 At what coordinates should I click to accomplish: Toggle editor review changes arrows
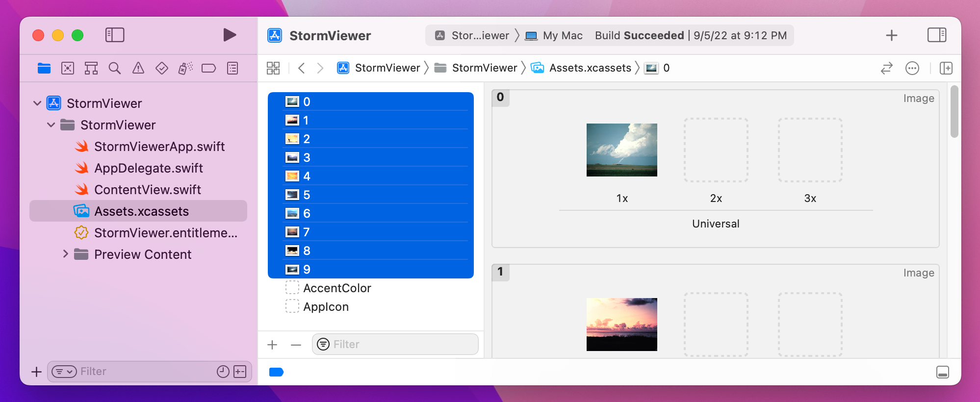pyautogui.click(x=887, y=68)
